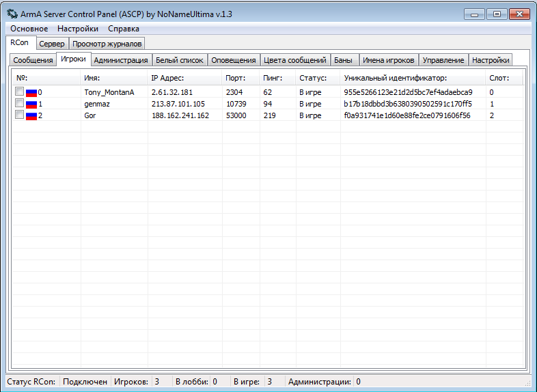
Task: Click the Администрации: count in status bar
Action: click(x=358, y=382)
